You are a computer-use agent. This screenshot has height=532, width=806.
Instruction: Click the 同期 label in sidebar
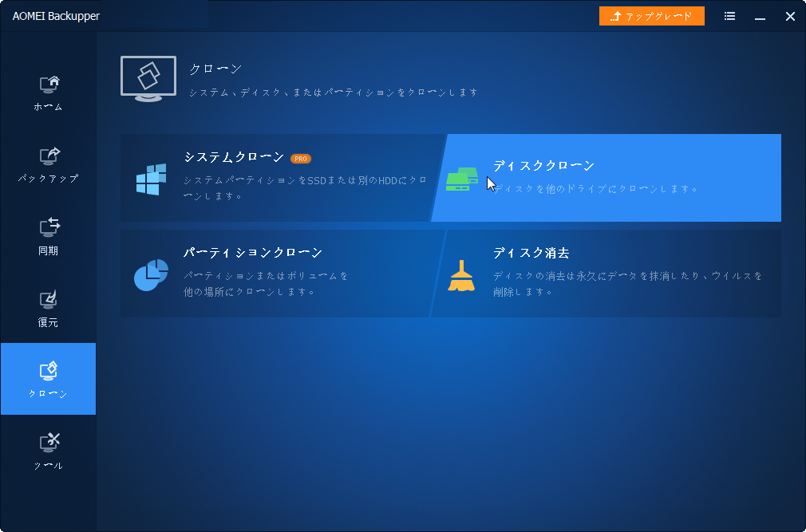48,250
